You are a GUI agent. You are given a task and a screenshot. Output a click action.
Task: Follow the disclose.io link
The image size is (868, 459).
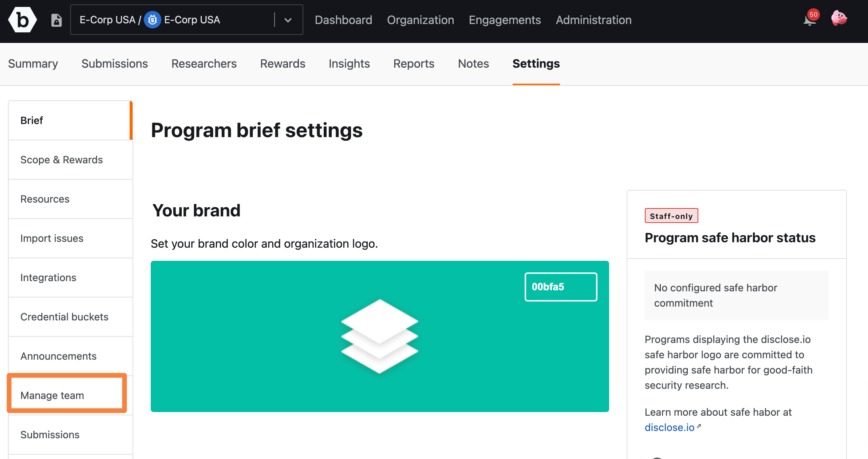670,427
